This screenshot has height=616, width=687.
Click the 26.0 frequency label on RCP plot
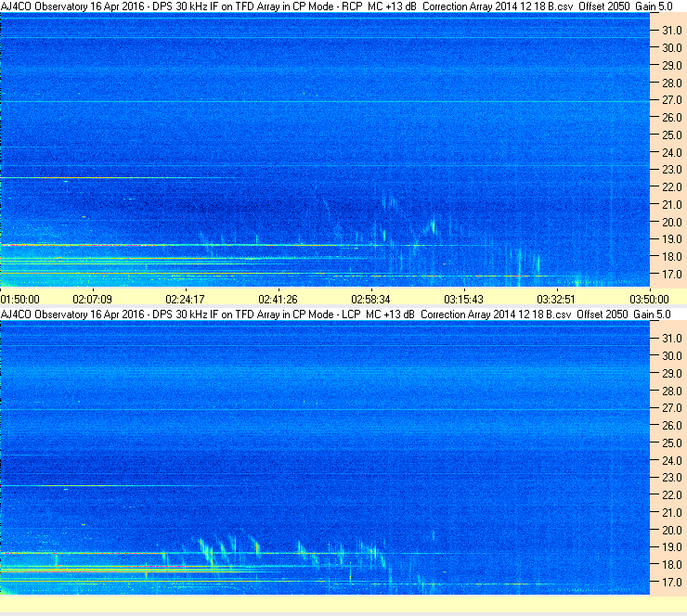pos(672,118)
